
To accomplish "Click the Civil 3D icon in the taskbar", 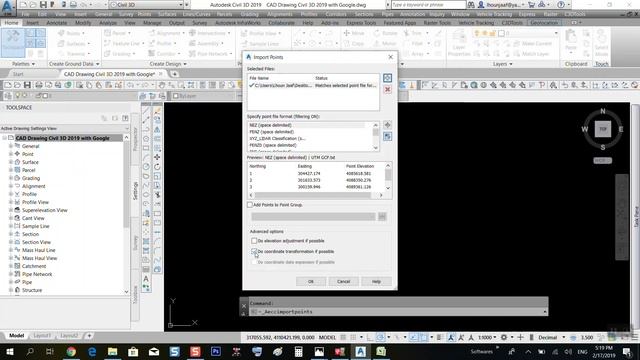I will pos(360,351).
